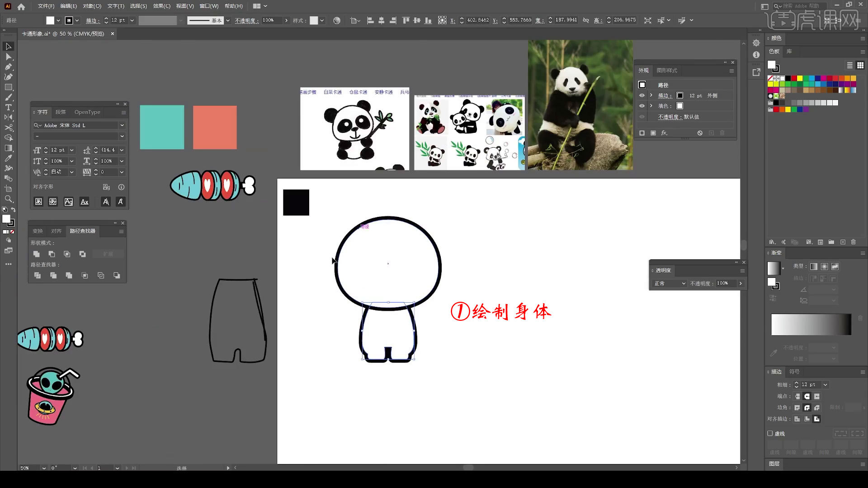
Task: Select the Shape Builder tool
Action: (x=8, y=138)
